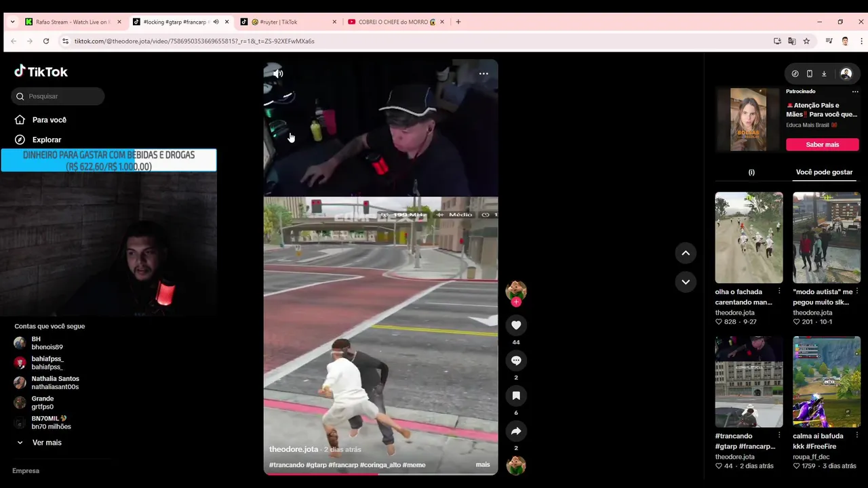Go to the next video with down chevron
Screen dimensions: 868x488
tap(686, 282)
